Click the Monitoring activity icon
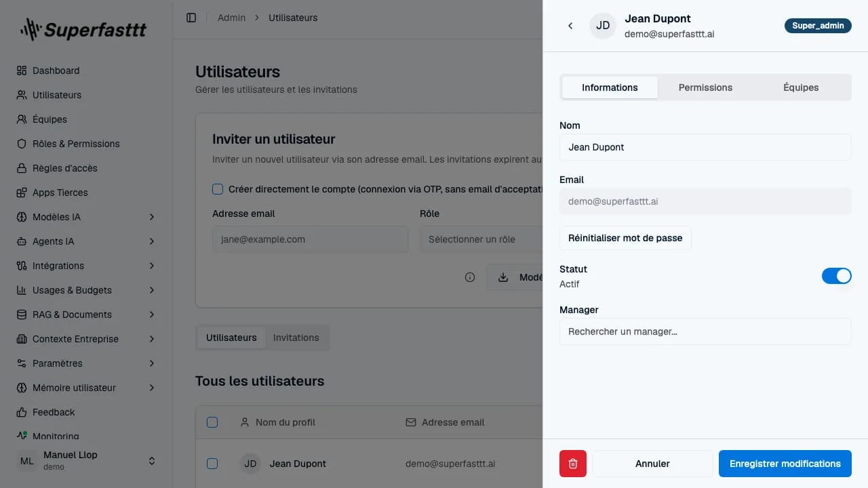The height and width of the screenshot is (488, 868). (x=22, y=436)
